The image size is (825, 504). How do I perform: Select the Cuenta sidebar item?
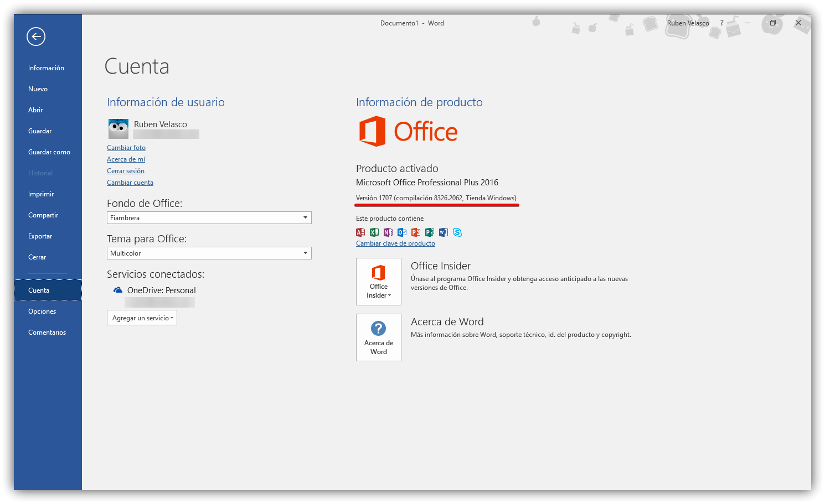point(48,290)
